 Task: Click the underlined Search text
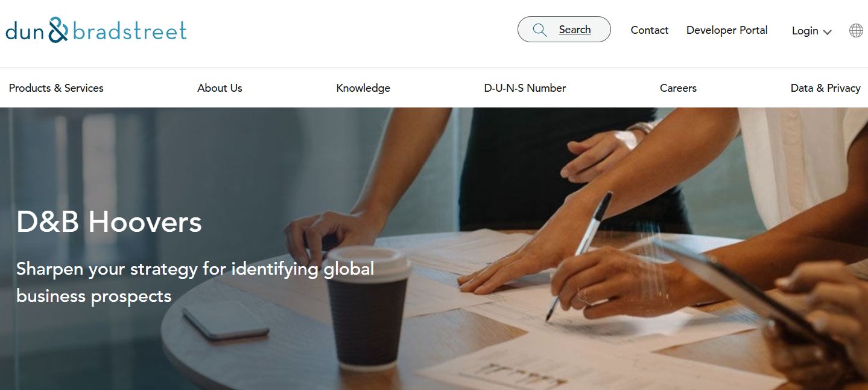point(574,30)
